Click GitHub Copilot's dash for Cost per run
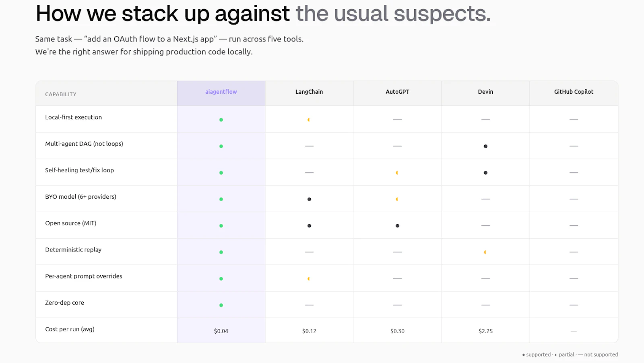This screenshot has width=644, height=363. 574,331
